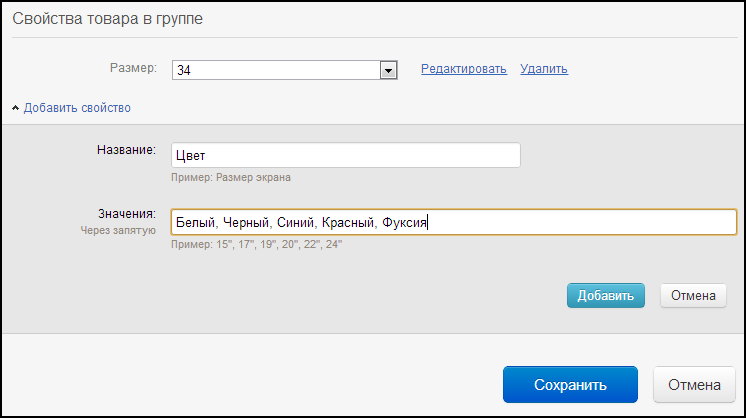This screenshot has width=746, height=418.
Task: Click the Размер: label
Action: tap(133, 68)
